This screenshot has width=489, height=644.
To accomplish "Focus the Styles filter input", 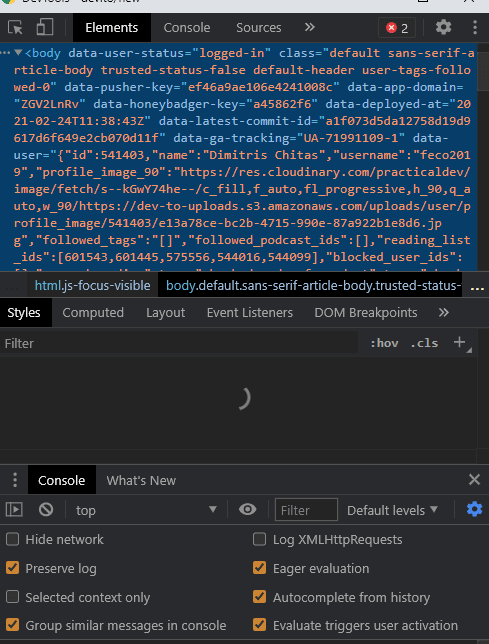I will pos(179,343).
